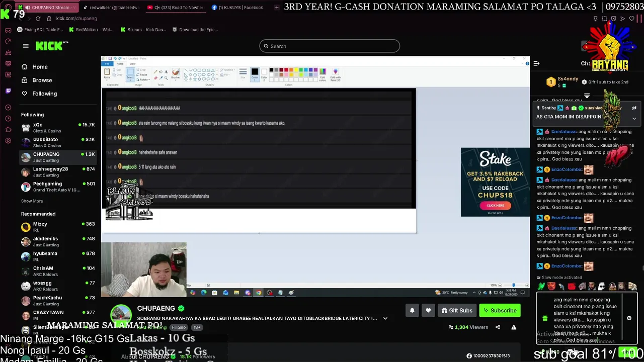Image resolution: width=644 pixels, height=362 pixels.
Task: Open the CHUPAENG profile avatar
Action: coord(121,316)
